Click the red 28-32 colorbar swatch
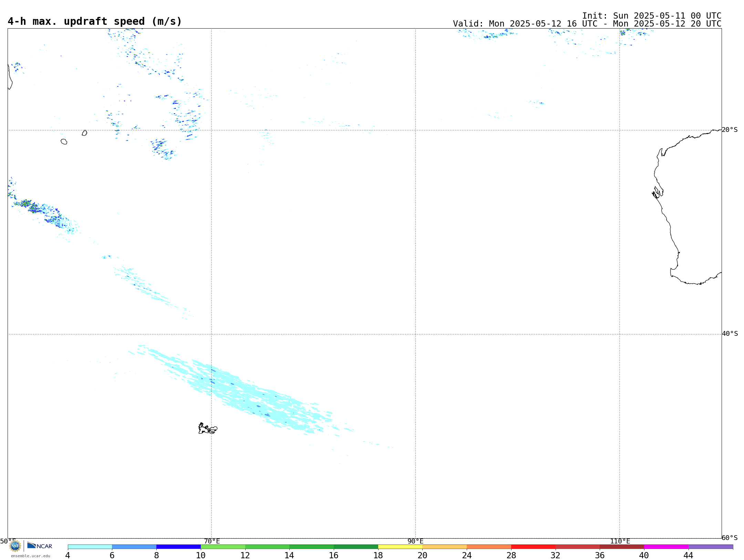This screenshot has height=560, width=744. pyautogui.click(x=533, y=547)
